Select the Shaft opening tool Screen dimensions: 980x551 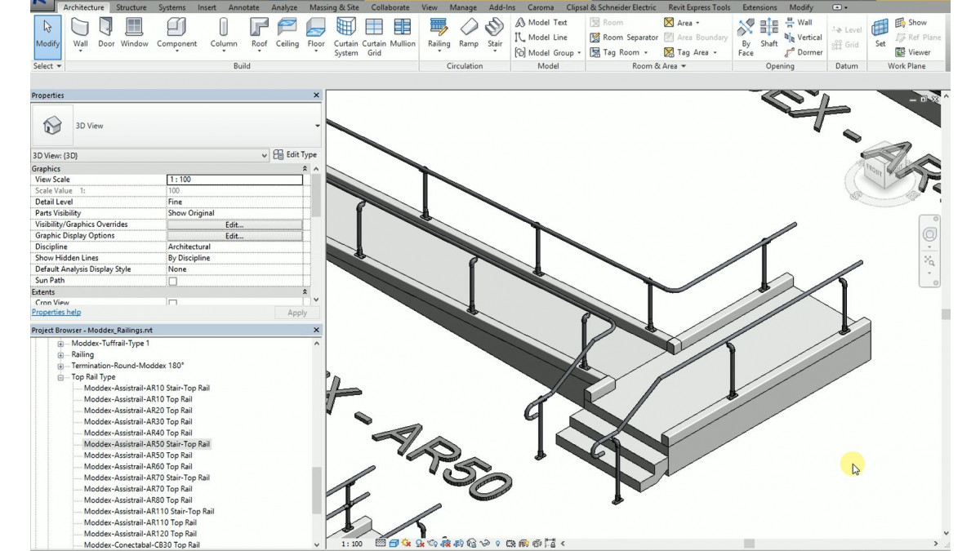[769, 33]
